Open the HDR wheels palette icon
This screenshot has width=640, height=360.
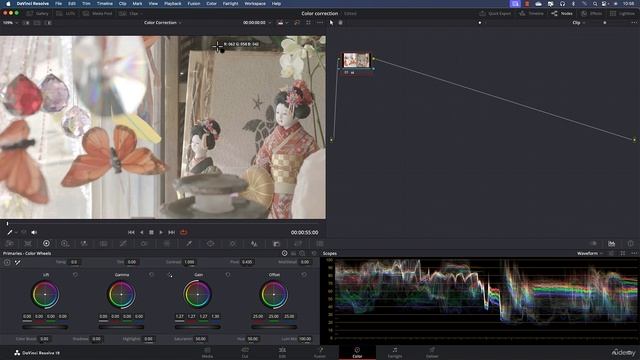(x=64, y=244)
